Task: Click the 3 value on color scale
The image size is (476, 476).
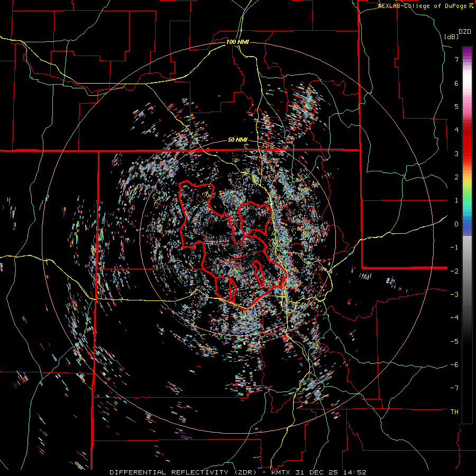Action: (x=456, y=153)
